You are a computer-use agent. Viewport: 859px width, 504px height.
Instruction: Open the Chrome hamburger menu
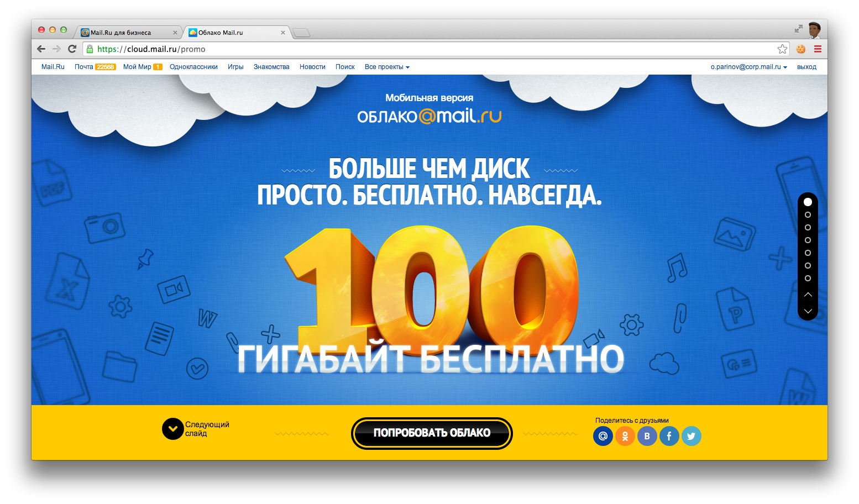(818, 49)
